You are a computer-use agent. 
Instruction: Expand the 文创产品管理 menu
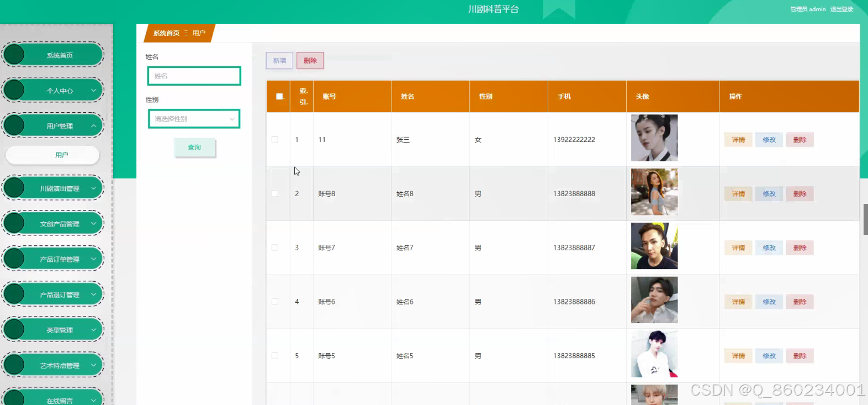tap(53, 224)
